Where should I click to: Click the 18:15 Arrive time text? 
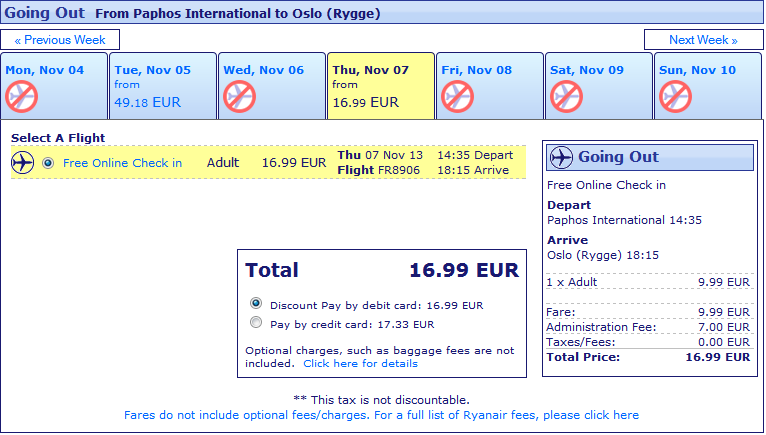point(473,170)
